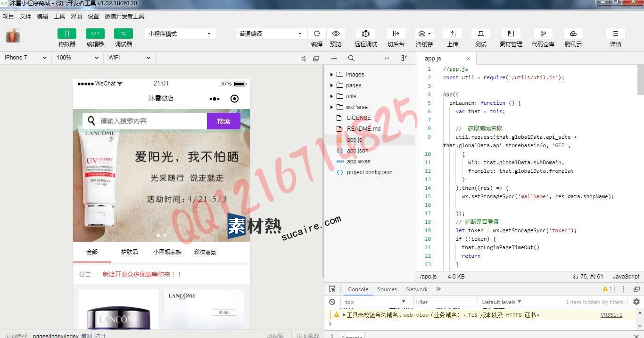644x338 pixels.
Task: Switch to the Network tab
Action: click(x=417, y=289)
